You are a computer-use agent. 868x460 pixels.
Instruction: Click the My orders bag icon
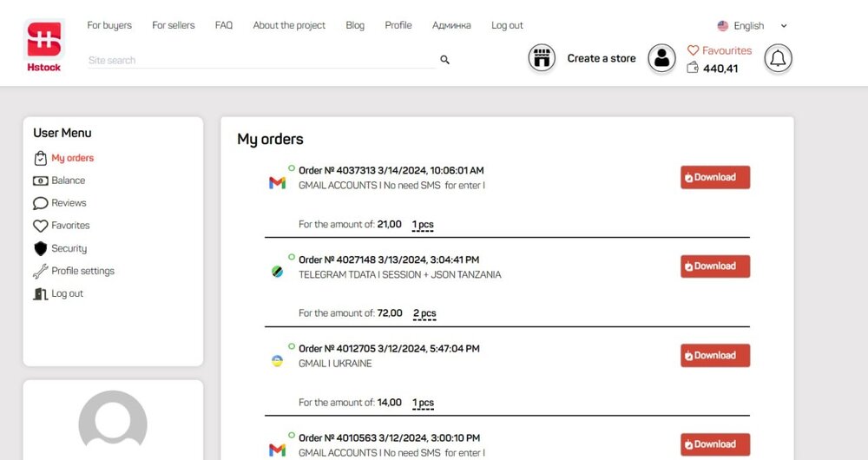pos(41,158)
